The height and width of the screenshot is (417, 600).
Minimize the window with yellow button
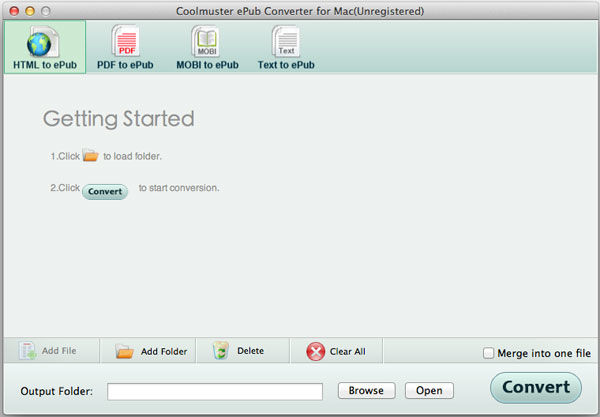(30, 11)
